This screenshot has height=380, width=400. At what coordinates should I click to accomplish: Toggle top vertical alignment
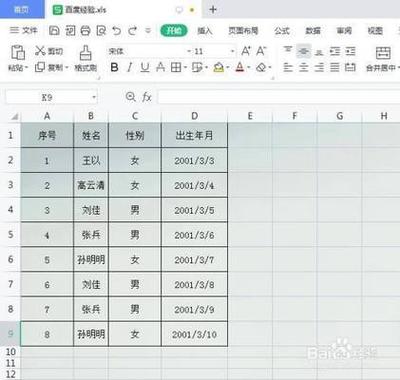point(288,51)
